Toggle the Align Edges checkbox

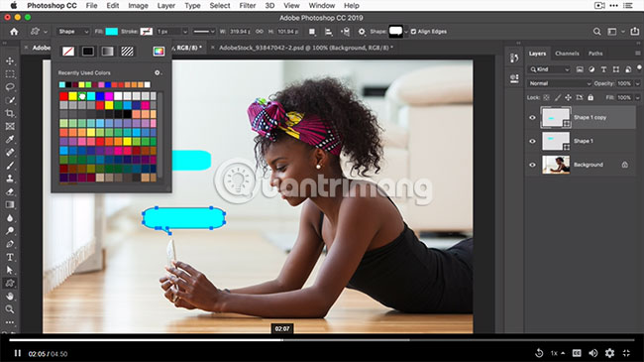click(x=413, y=32)
